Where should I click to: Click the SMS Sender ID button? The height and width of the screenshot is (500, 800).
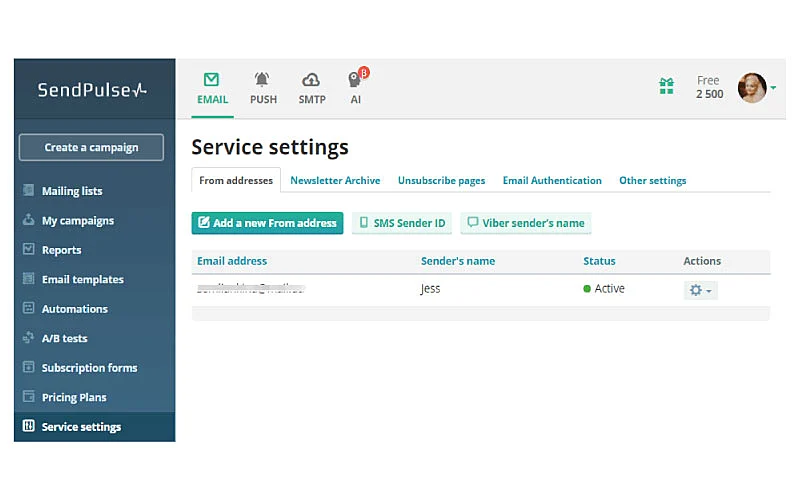pos(402,223)
